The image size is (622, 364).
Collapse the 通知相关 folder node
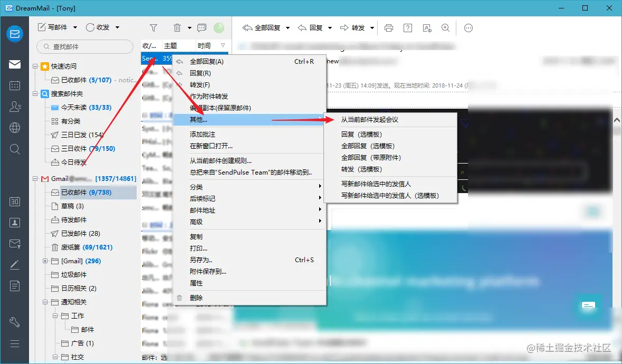(x=45, y=302)
